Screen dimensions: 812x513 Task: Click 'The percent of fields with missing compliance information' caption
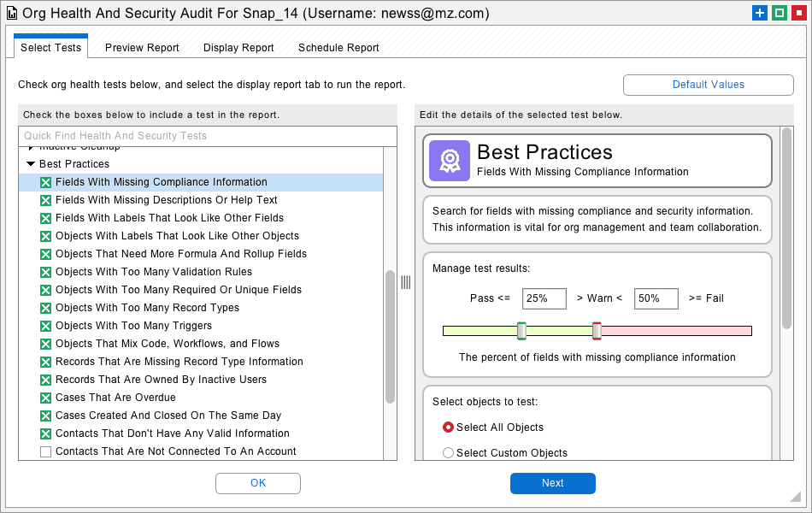pos(597,357)
